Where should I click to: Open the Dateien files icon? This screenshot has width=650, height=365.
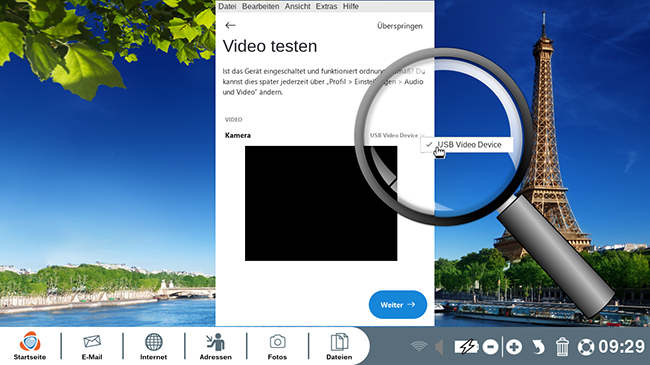(339, 346)
